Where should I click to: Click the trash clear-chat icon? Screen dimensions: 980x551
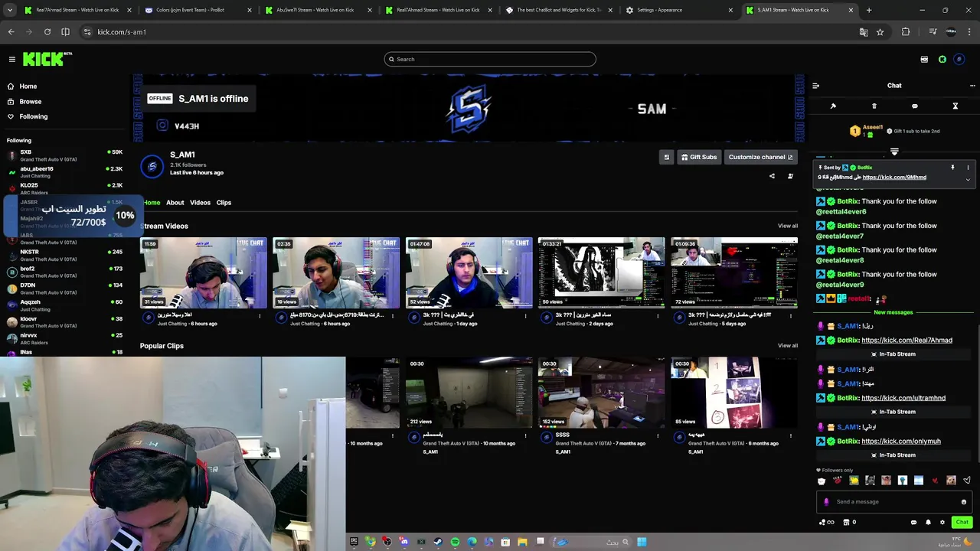[874, 106]
